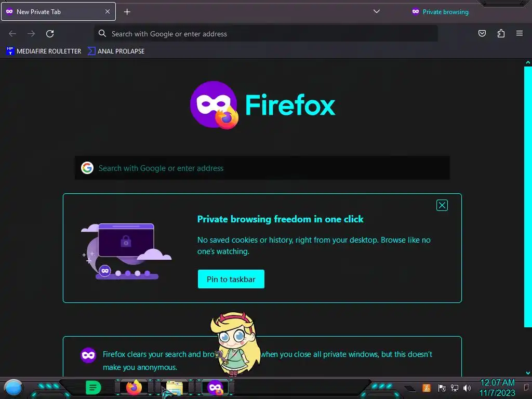Open the network tray icon

pyautogui.click(x=454, y=388)
